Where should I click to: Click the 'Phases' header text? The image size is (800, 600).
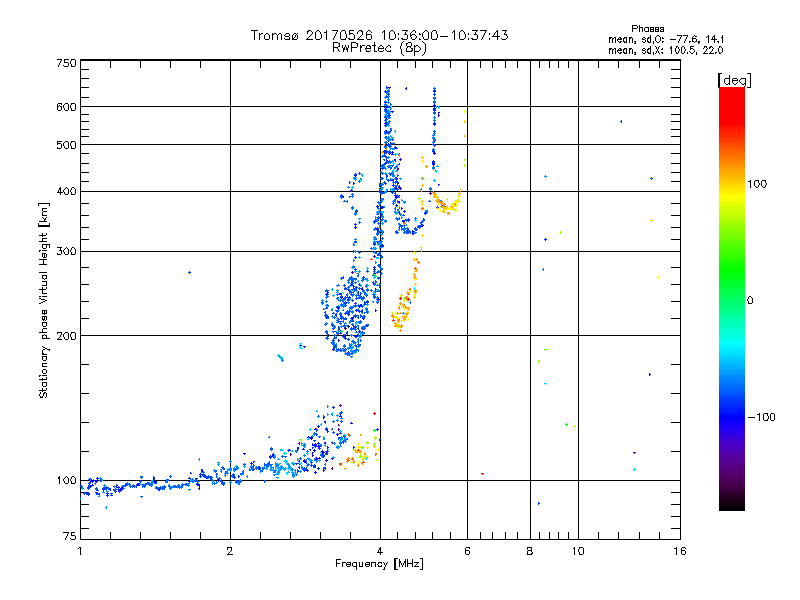coord(647,29)
